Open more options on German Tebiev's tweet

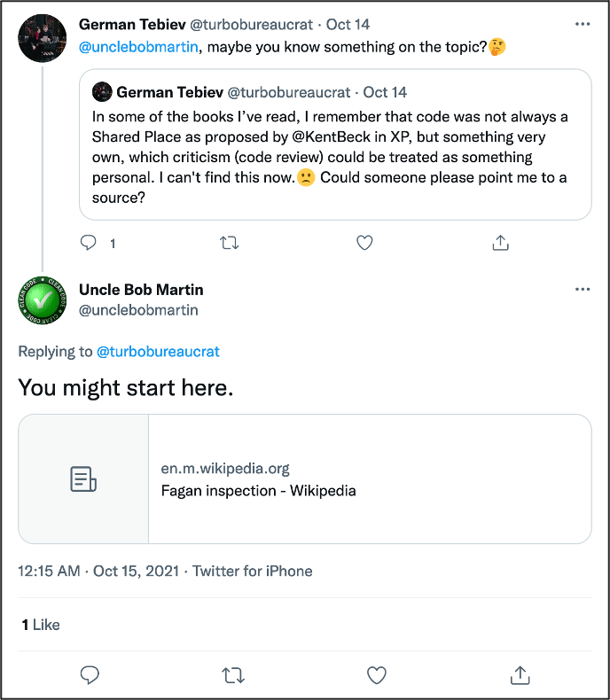582,25
